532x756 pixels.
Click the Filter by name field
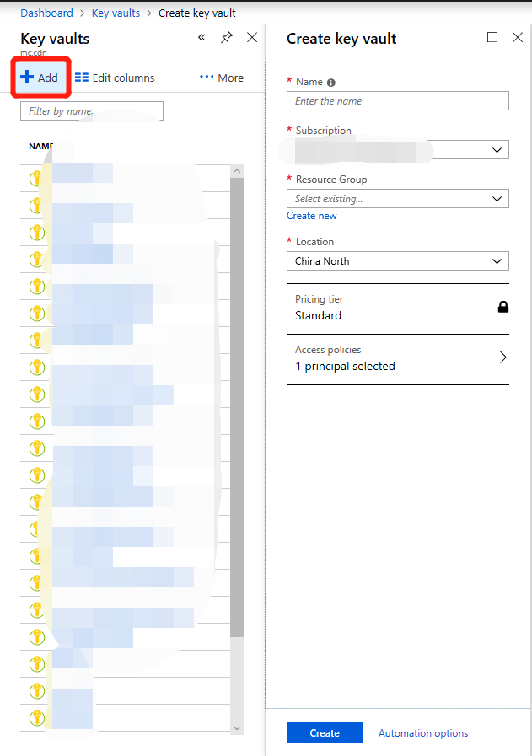[91, 111]
